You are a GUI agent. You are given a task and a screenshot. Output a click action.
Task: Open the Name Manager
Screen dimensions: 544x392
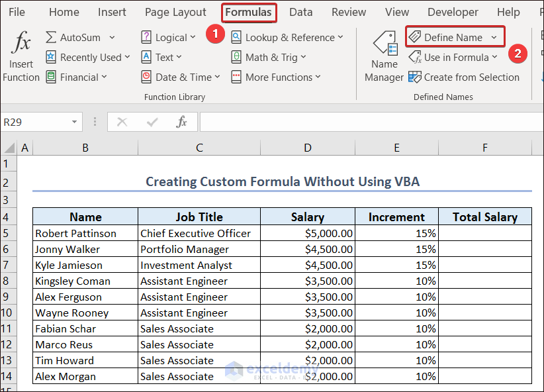click(384, 58)
